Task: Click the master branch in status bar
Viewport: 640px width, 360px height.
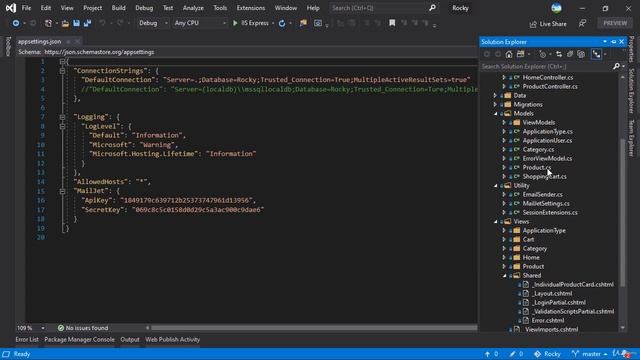Action: coord(589,354)
